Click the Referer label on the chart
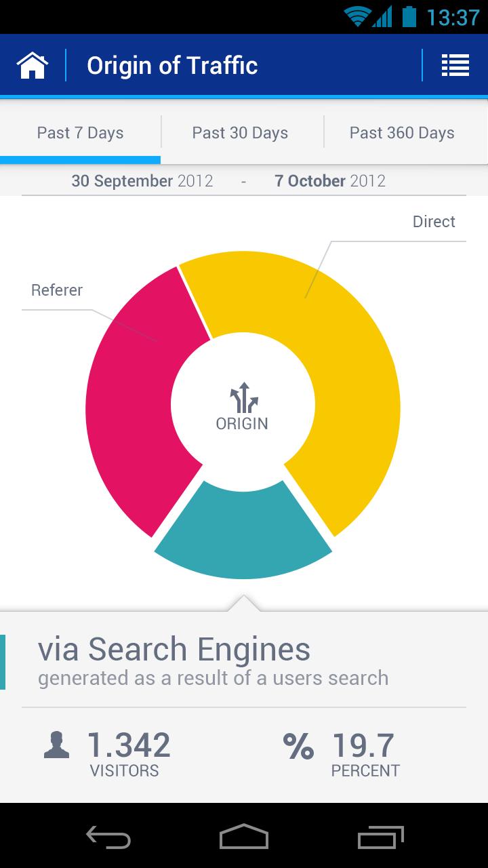The height and width of the screenshot is (868, 488). (56, 290)
